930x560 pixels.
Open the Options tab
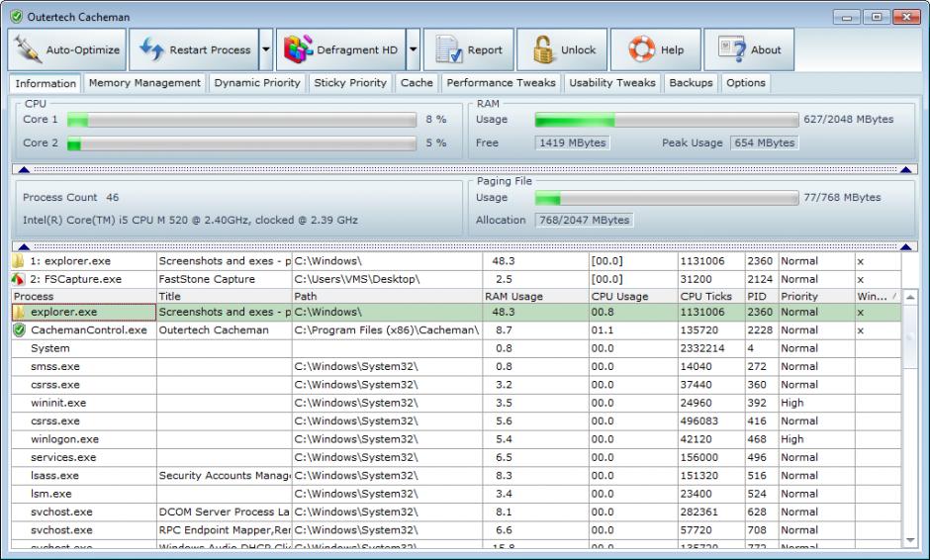pyautogui.click(x=746, y=83)
